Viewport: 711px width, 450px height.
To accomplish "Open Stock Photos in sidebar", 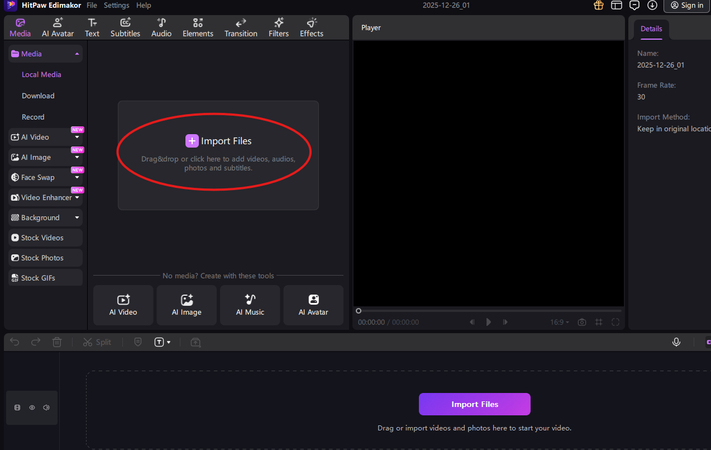I will point(45,258).
